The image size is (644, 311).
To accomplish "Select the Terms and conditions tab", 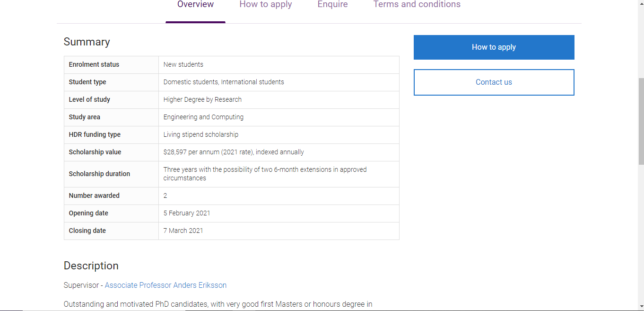I will click(417, 5).
